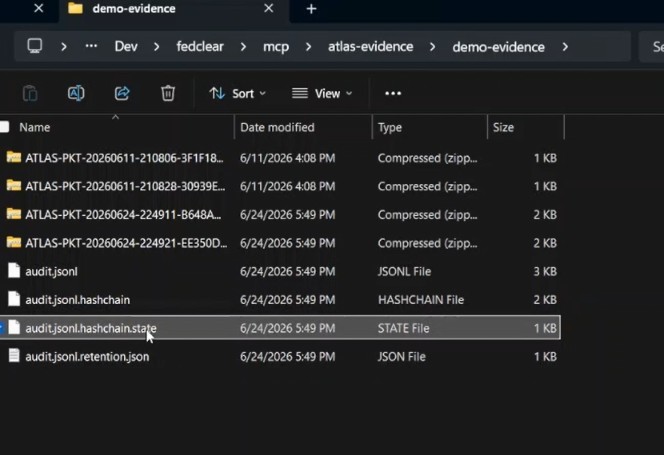Sort by the Size column header
The image size is (664, 455).
pyautogui.click(x=503, y=127)
